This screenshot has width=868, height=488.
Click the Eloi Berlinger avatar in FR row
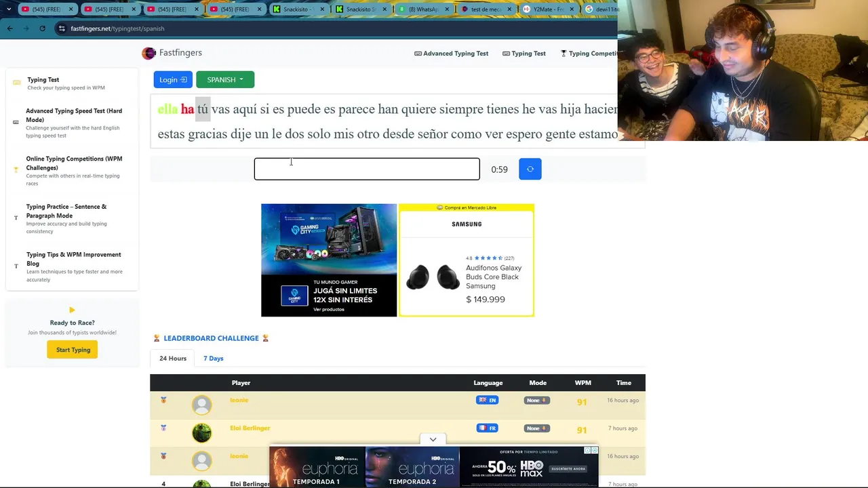(201, 432)
